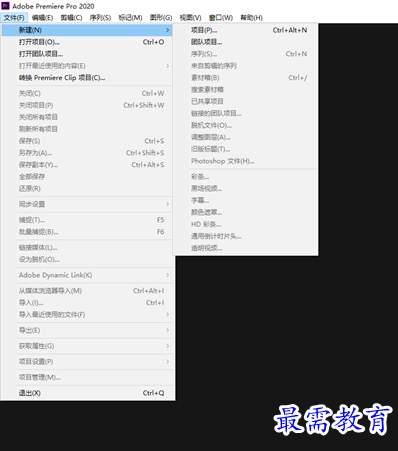Open the 帮助(H) menu

pos(252,18)
